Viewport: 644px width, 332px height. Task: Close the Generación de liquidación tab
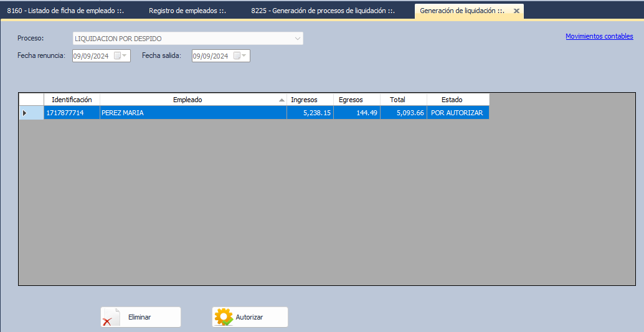(516, 11)
